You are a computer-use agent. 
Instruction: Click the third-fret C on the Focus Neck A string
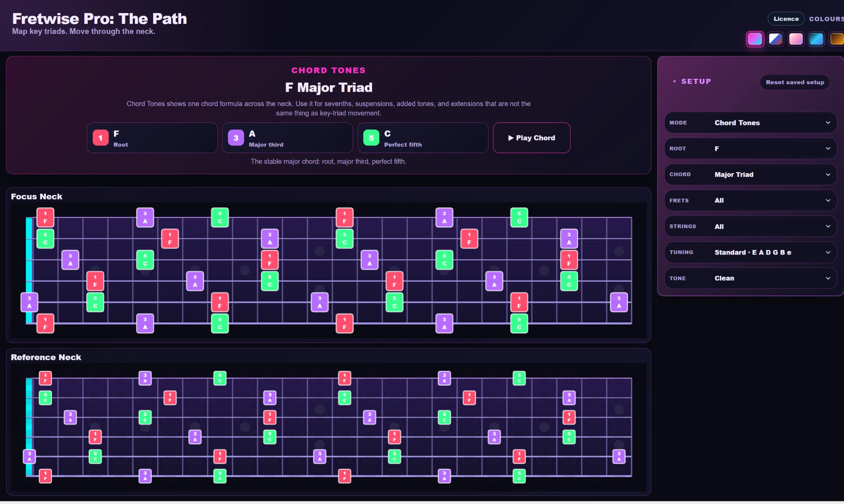coord(95,302)
